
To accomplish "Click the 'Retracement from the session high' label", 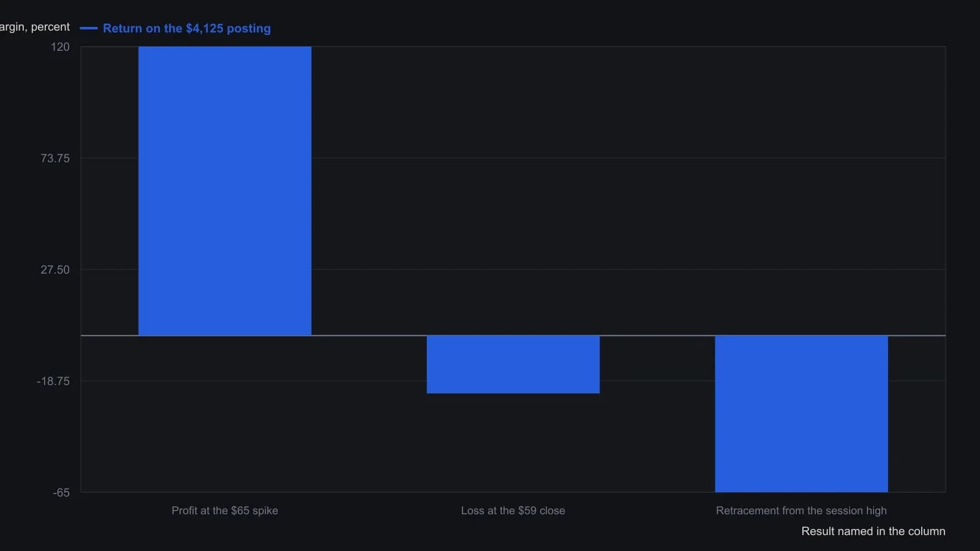I will [x=801, y=511].
